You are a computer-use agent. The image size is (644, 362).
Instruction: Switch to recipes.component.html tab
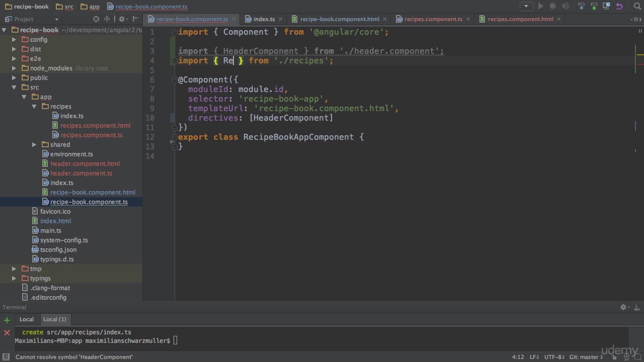(x=520, y=19)
